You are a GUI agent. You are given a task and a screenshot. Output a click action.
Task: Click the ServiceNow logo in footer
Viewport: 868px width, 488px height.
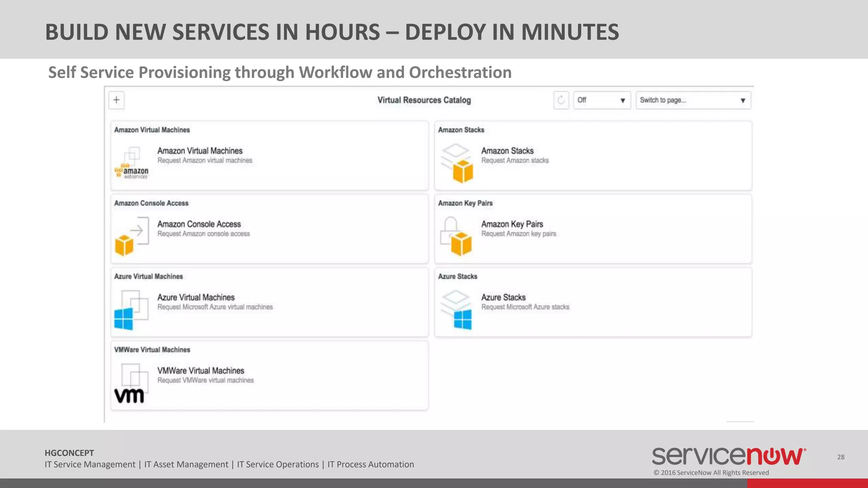click(729, 456)
